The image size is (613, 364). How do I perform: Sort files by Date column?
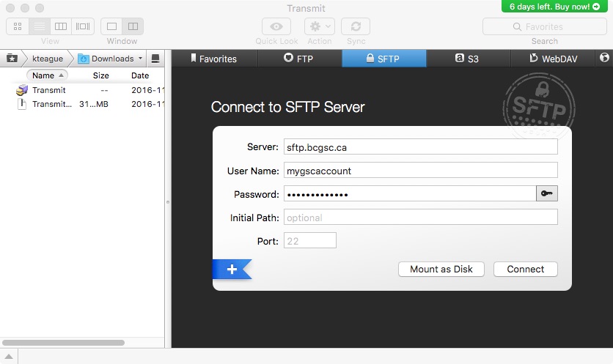tap(140, 75)
